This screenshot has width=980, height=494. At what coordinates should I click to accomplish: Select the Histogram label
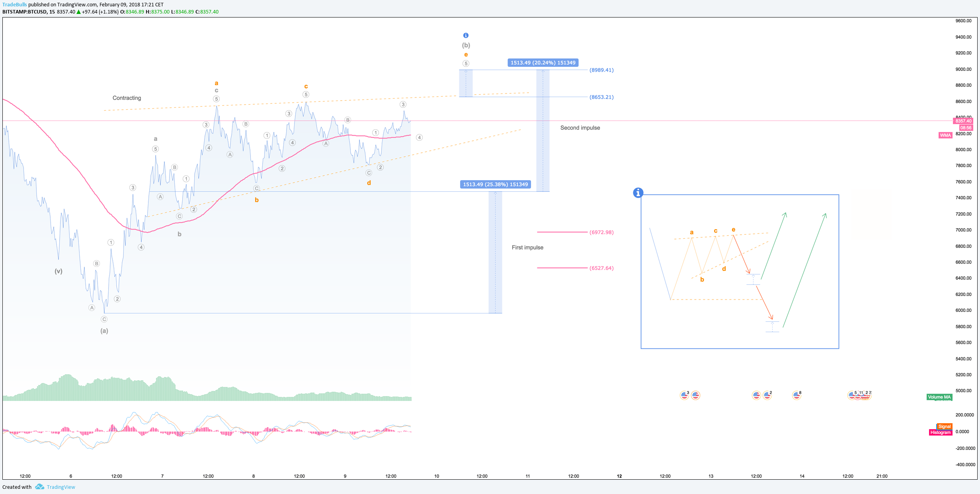point(940,432)
